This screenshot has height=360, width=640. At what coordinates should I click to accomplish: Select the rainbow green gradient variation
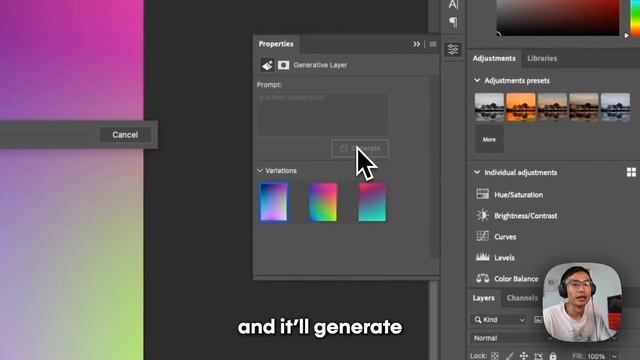(323, 202)
